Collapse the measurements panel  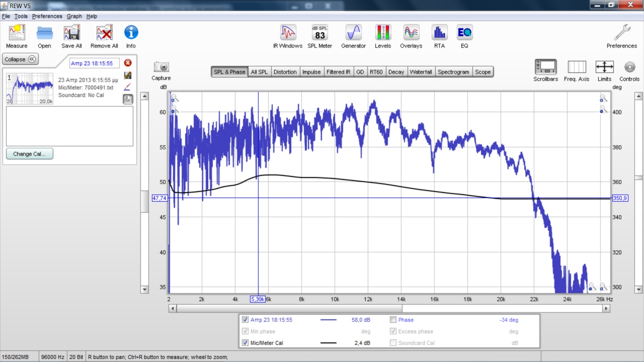coord(21,59)
